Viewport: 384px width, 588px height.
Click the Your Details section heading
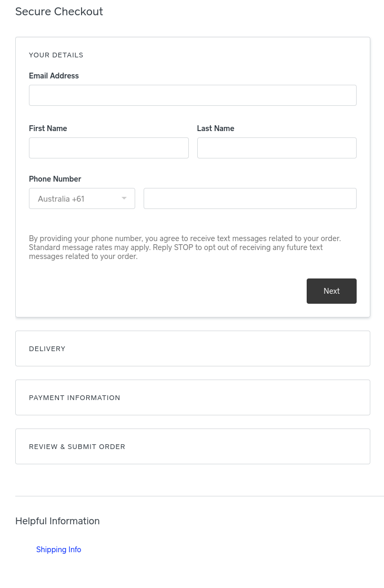click(x=56, y=55)
